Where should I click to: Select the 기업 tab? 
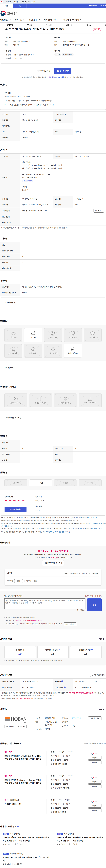(x=20, y=6)
